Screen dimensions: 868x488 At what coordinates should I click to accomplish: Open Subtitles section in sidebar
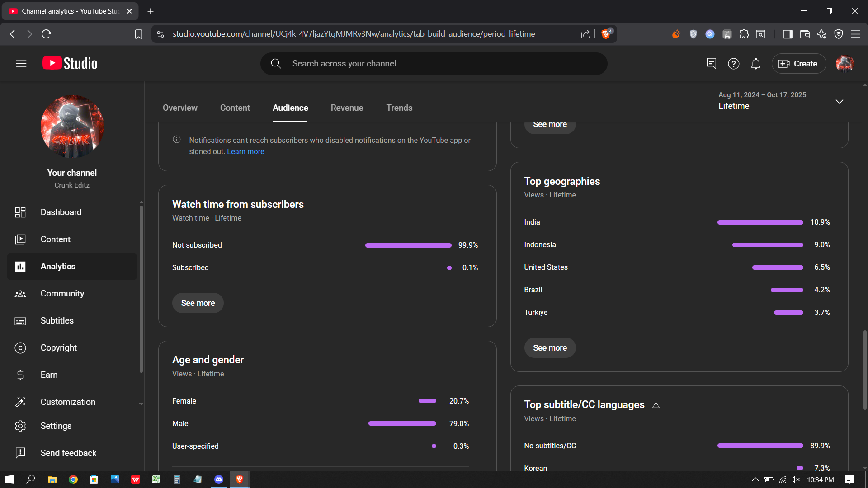coord(57,320)
